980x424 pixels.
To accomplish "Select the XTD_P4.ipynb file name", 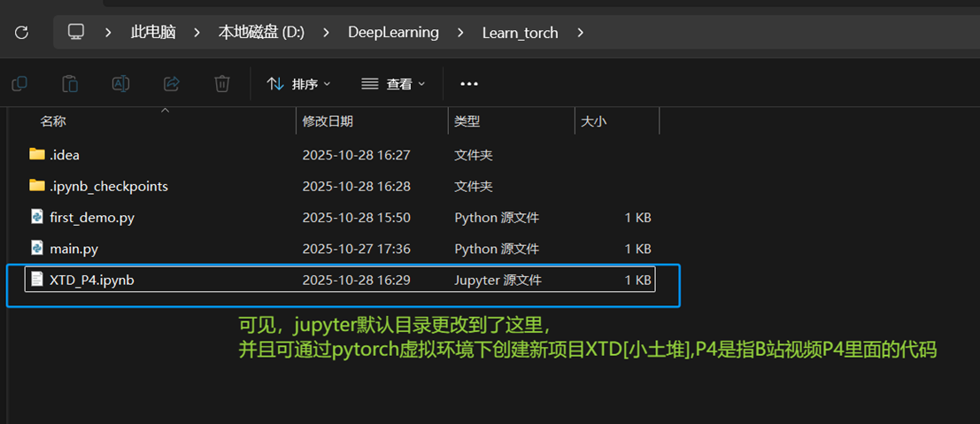I will click(92, 281).
